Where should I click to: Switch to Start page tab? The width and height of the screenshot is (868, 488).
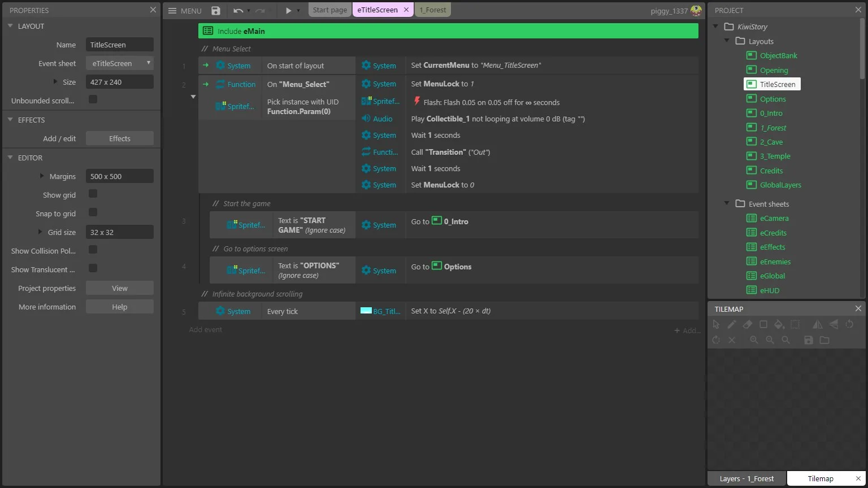click(x=330, y=10)
